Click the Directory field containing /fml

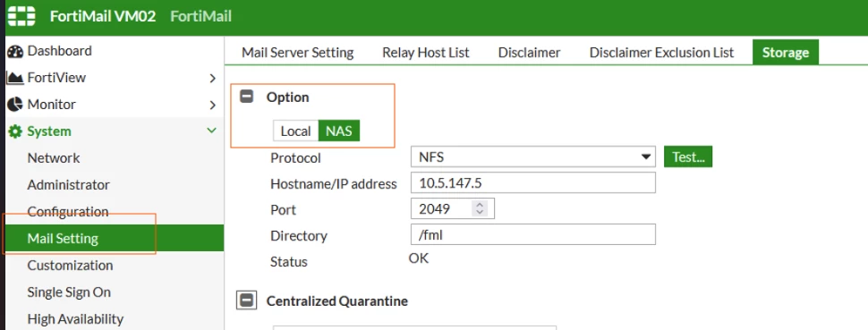(533, 234)
